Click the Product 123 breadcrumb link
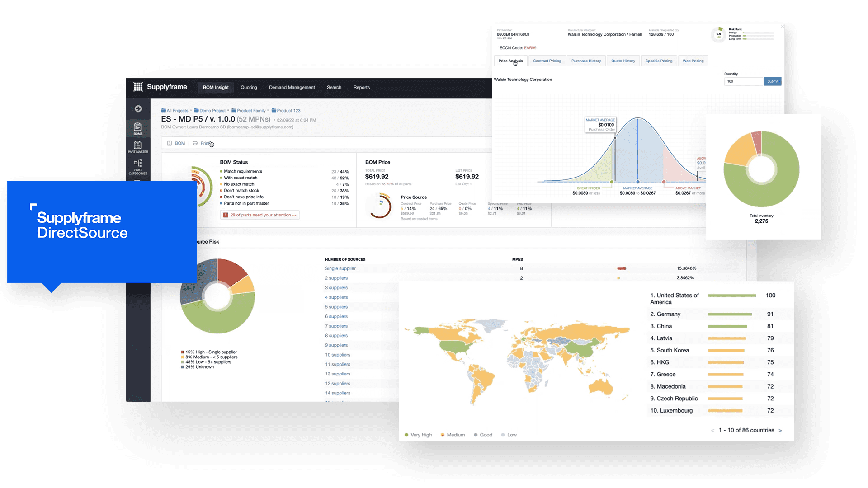The width and height of the screenshot is (868, 488). [x=286, y=111]
